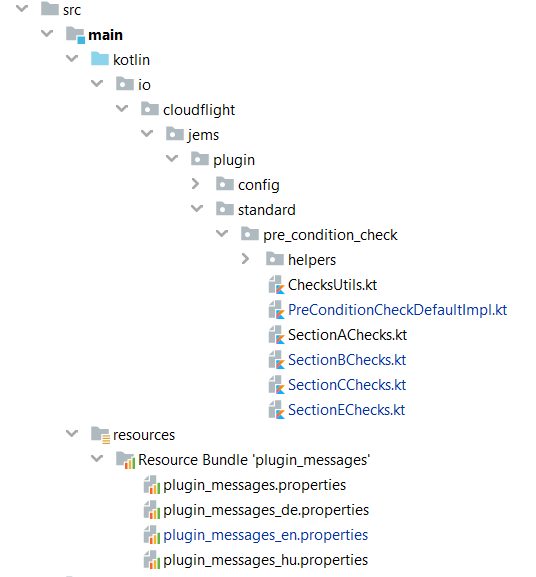Select SectionCChecks.kt file
536x577 pixels.
tap(347, 385)
